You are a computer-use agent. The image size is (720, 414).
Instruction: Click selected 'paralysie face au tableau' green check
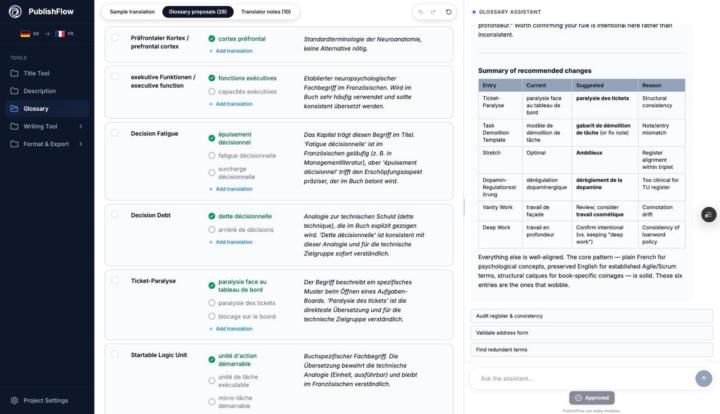pos(212,285)
